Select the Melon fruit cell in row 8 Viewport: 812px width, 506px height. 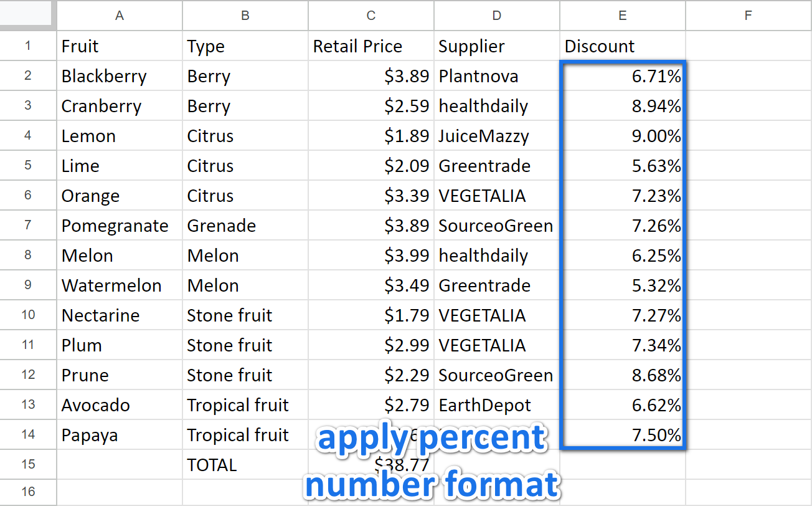120,255
